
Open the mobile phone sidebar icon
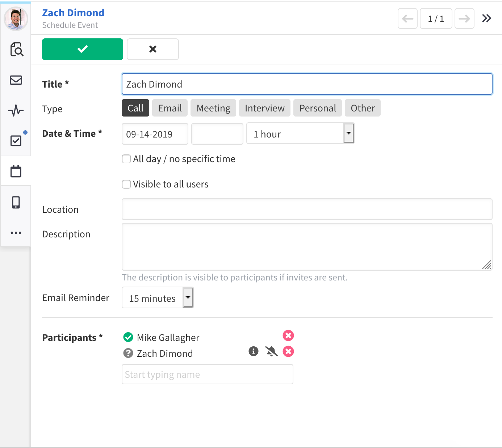point(16,202)
